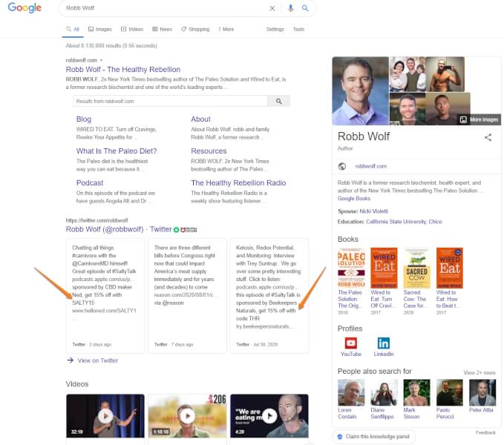Open 'What Is The Paleo Diet?' sitelink
The image size is (504, 445).
point(117,151)
